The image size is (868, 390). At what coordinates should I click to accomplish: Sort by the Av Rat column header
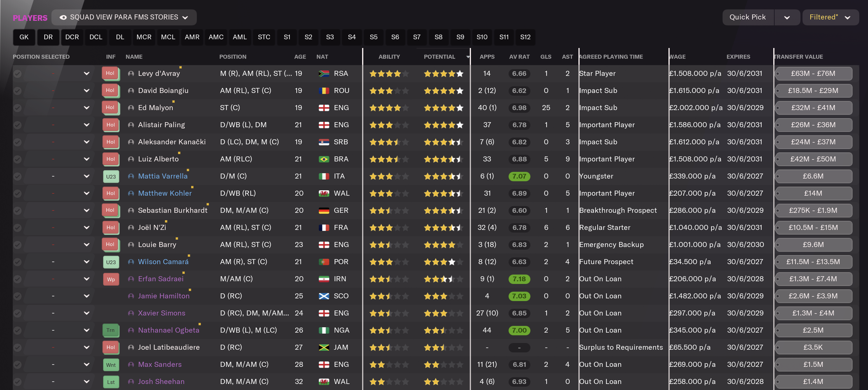coord(519,57)
